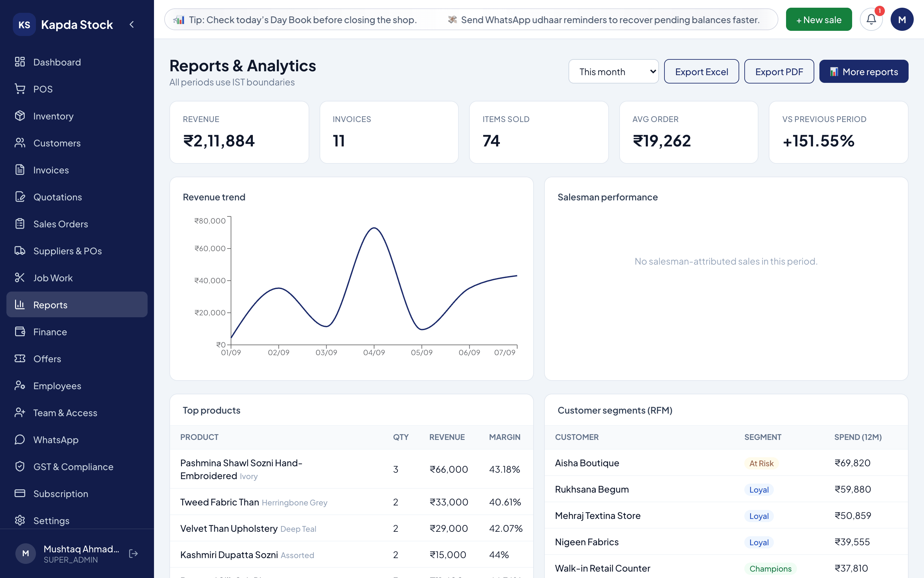Click the Inventory box icon

[20, 116]
